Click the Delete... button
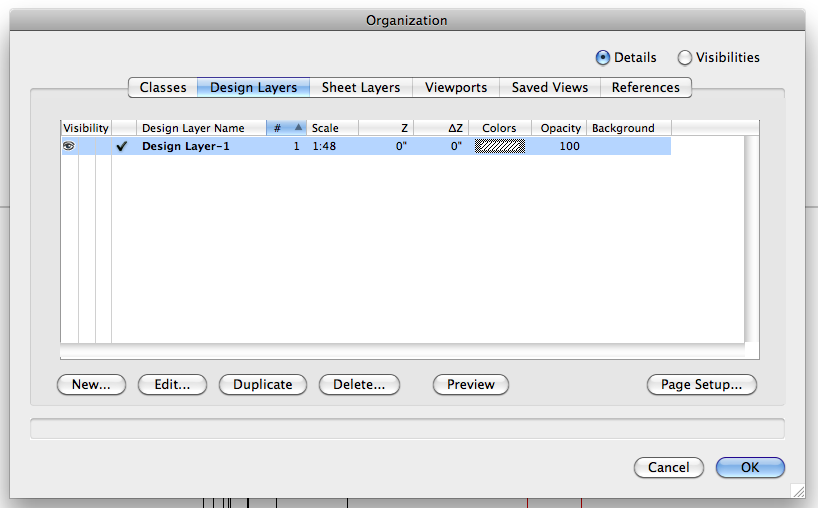This screenshot has width=818, height=508. click(x=359, y=385)
